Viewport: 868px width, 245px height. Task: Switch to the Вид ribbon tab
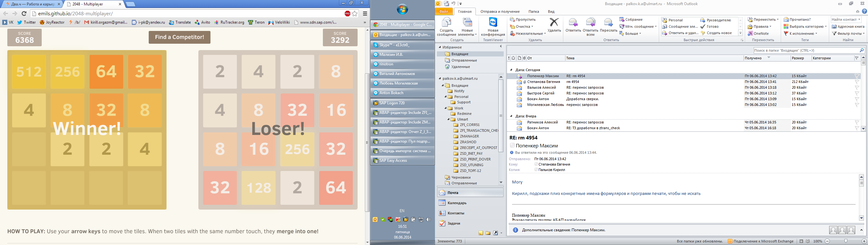click(x=551, y=11)
